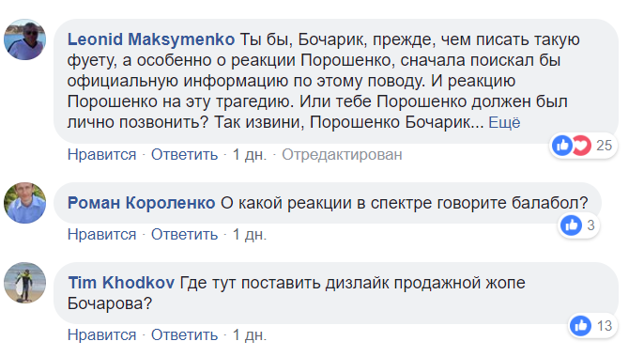Like Tim Khodkov's comment via Нравится

tap(101, 335)
